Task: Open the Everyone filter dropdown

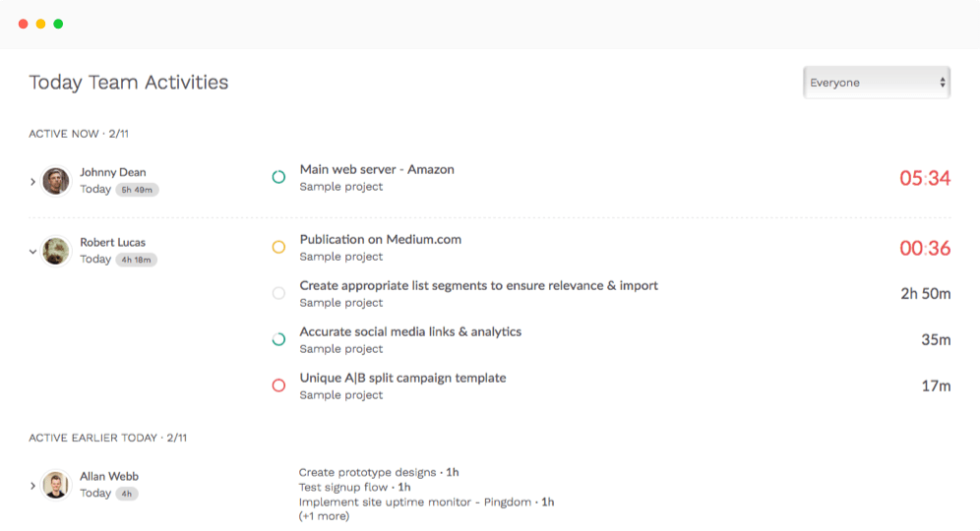Action: [877, 83]
